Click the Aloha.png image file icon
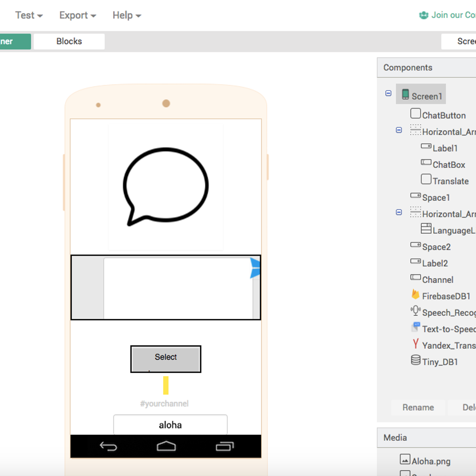476x476 pixels. 405,459
